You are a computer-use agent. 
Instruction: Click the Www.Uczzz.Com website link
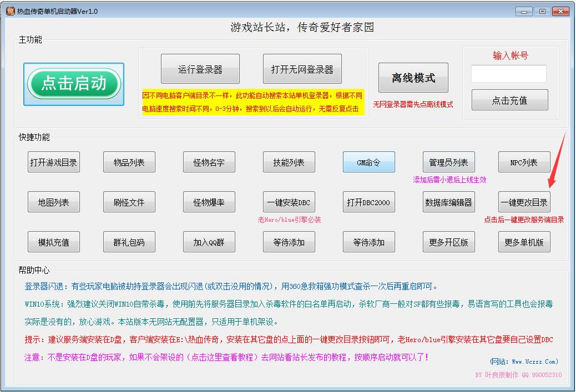(524, 362)
